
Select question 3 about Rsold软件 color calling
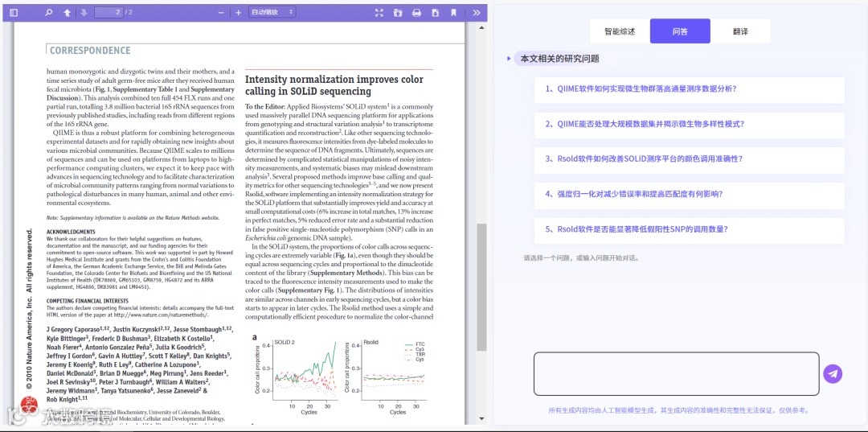click(x=690, y=159)
